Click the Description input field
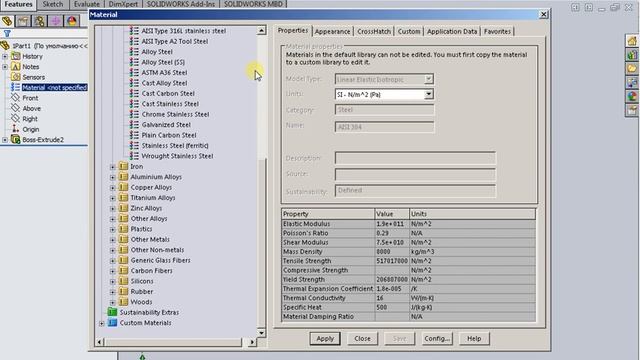The width and height of the screenshot is (640, 360). 415,158
